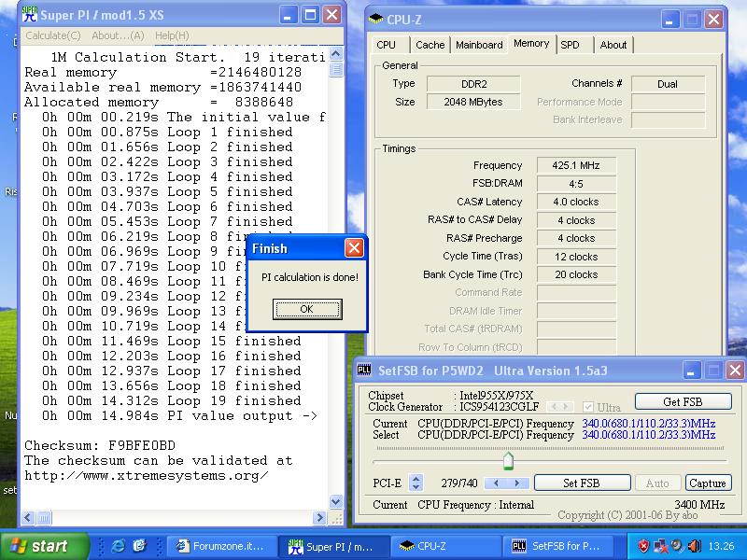Switch to the Mainboard tab in CPU-Z
747x560 pixels.
(479, 45)
